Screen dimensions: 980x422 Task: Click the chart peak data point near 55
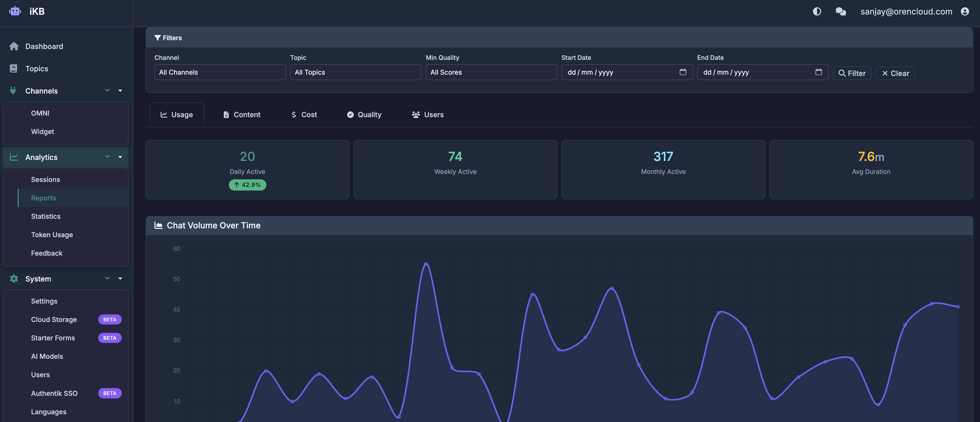click(x=426, y=264)
